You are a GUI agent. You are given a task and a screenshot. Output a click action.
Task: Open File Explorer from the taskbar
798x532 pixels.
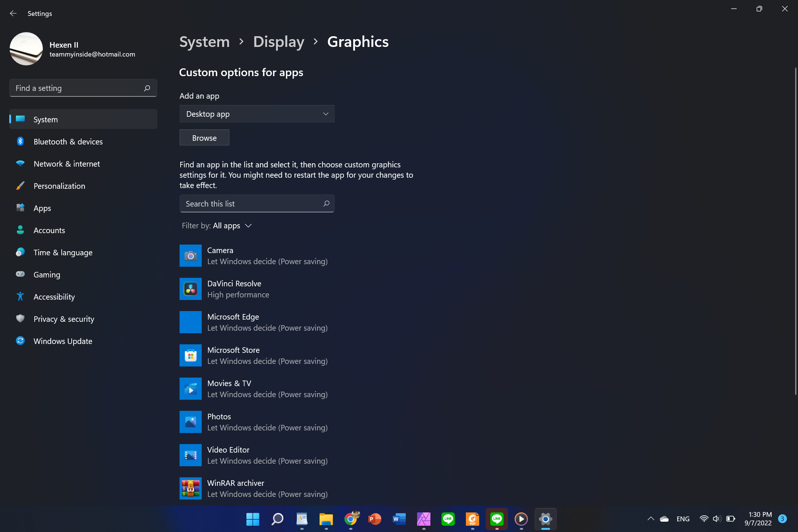[326, 519]
